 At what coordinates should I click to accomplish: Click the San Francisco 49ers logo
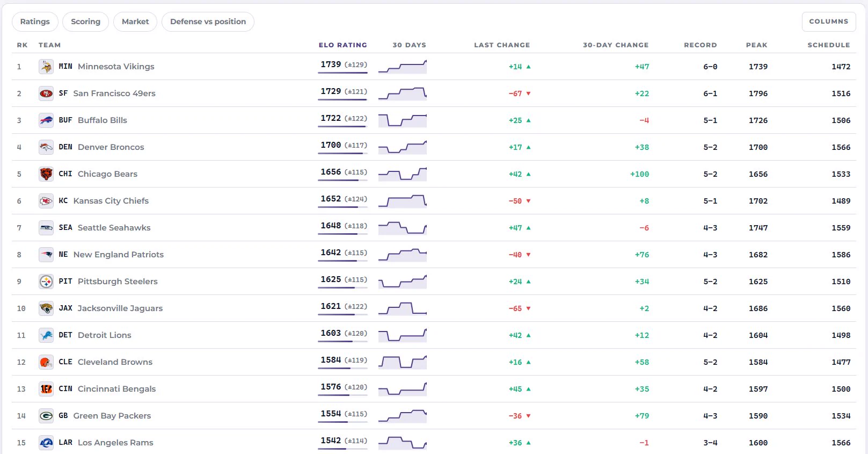(46, 93)
